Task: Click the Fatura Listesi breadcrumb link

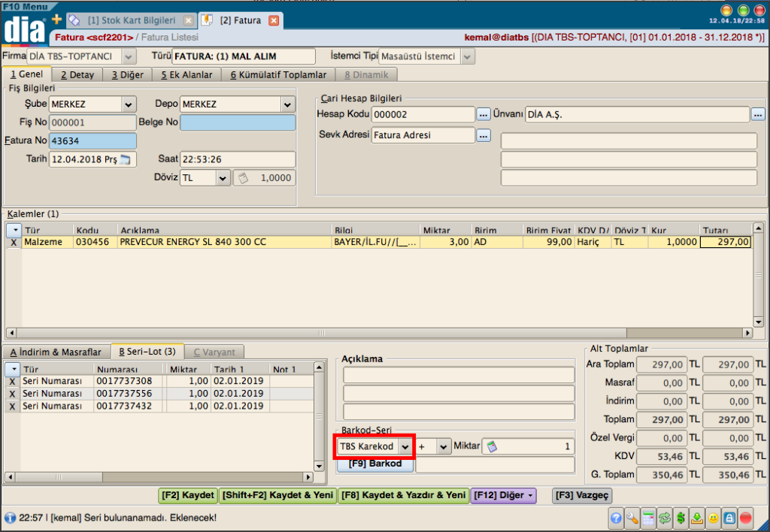Action: (170, 38)
